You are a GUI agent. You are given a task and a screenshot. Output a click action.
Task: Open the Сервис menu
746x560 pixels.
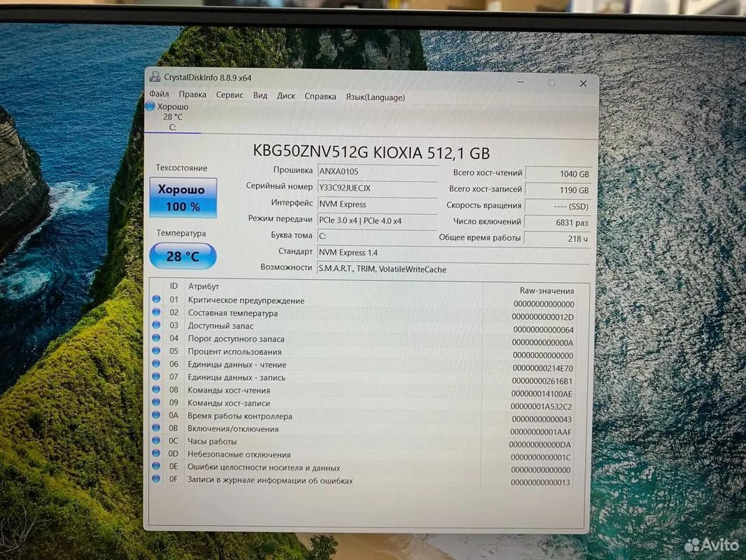[230, 95]
